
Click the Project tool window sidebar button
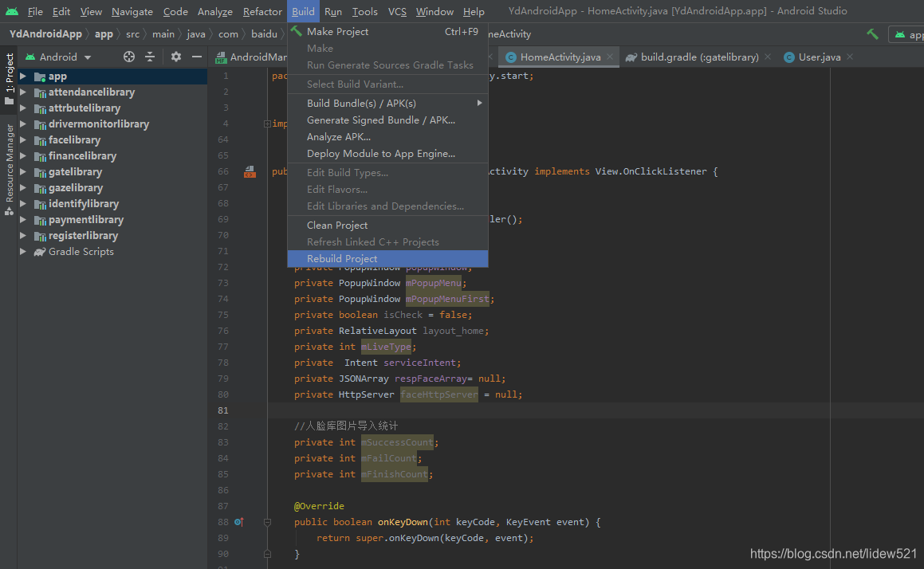(x=10, y=78)
